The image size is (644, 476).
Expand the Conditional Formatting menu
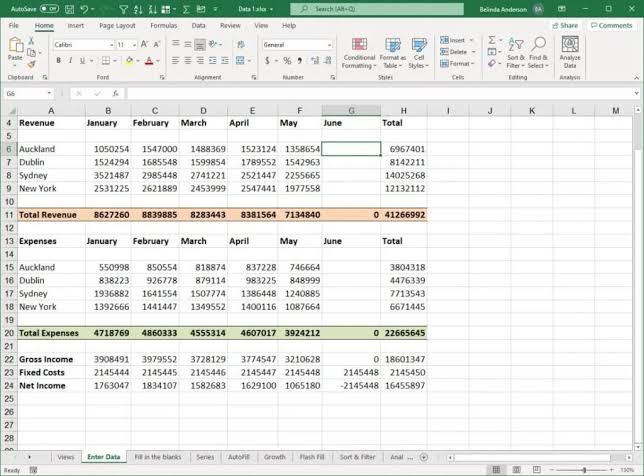(359, 53)
